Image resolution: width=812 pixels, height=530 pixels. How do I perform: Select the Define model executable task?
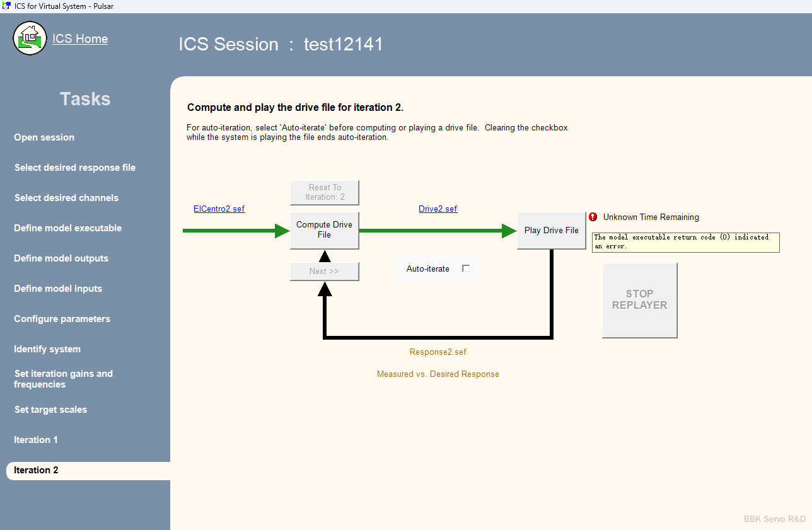click(x=68, y=228)
